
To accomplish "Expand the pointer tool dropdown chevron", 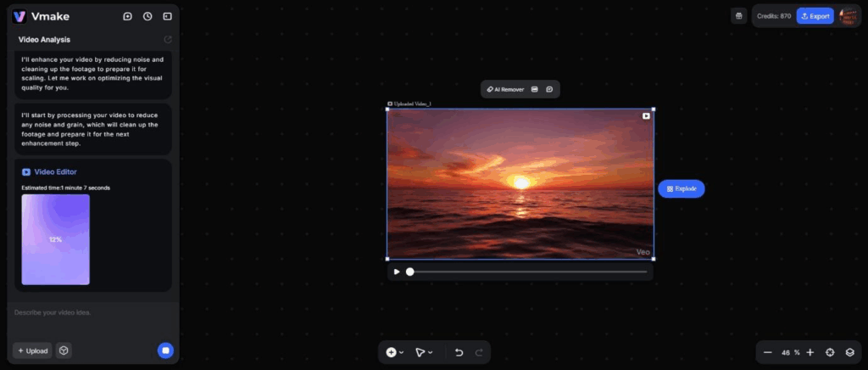I will (x=430, y=352).
